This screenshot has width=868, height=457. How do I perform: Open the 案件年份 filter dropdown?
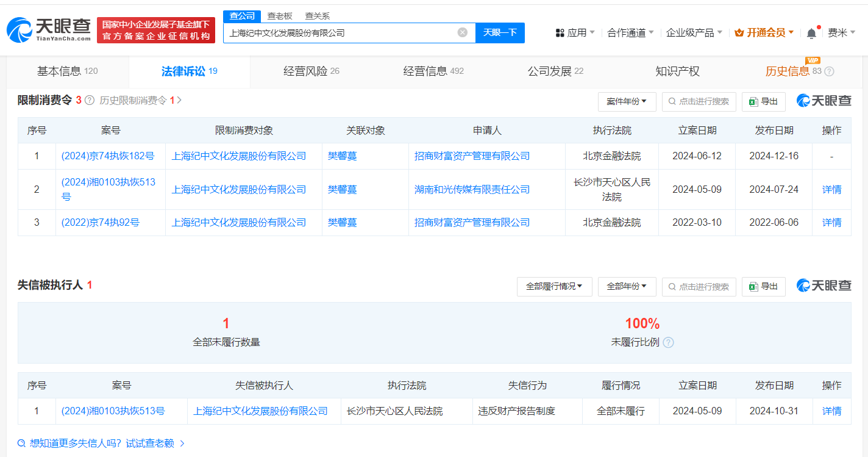[627, 102]
